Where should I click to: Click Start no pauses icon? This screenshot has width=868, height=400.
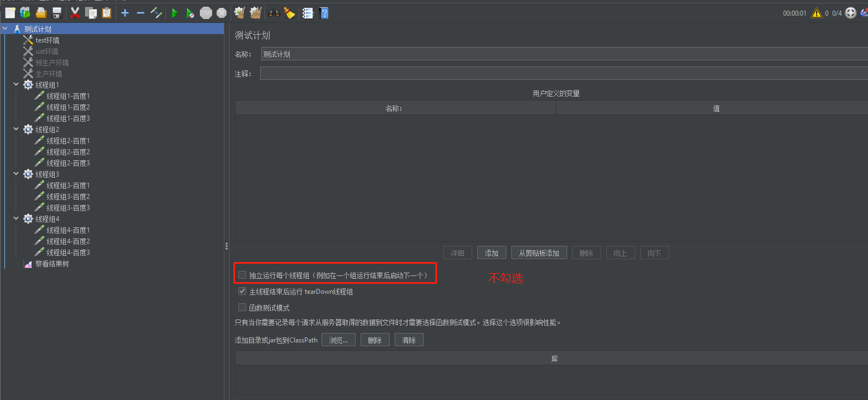pos(190,13)
